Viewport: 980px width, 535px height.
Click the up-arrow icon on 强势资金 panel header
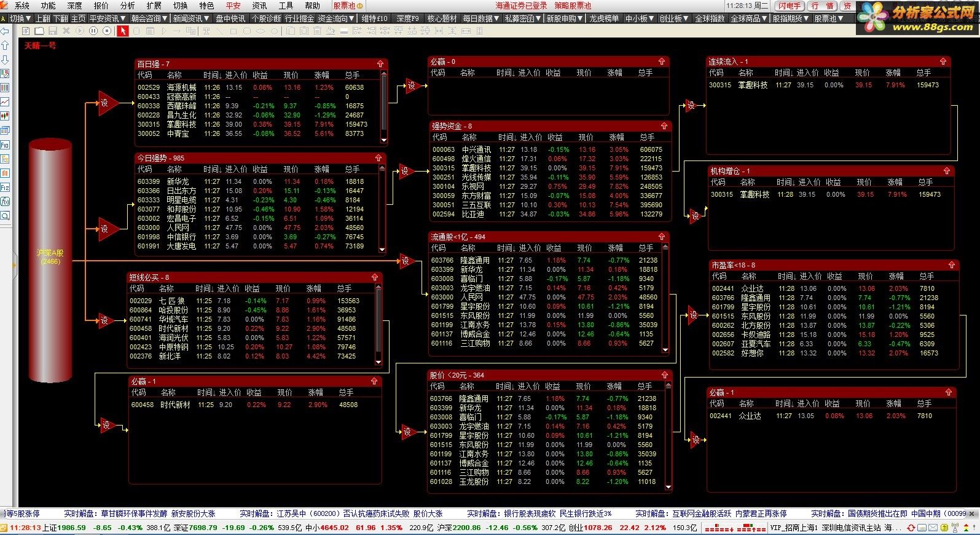(664, 125)
